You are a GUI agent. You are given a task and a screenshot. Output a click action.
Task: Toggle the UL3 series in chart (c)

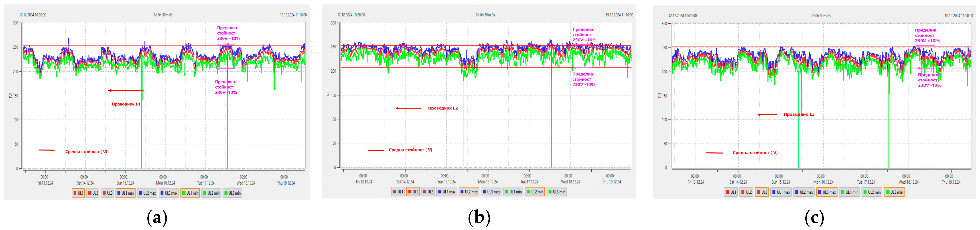[x=762, y=192]
